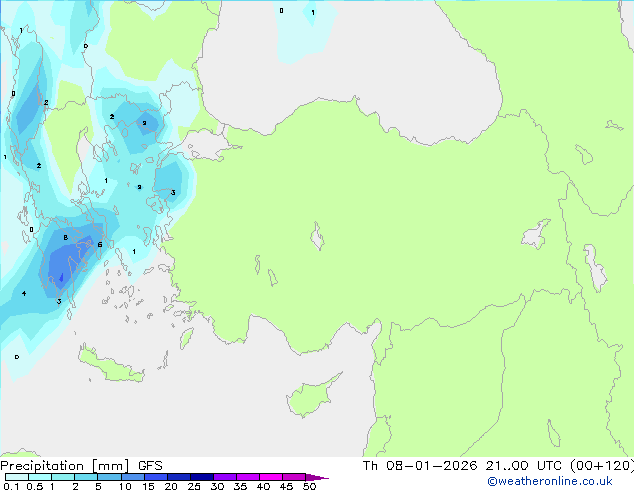The width and height of the screenshot is (634, 490).
Task: Click the 10–15 mm legend swatch
Action: coord(132,477)
